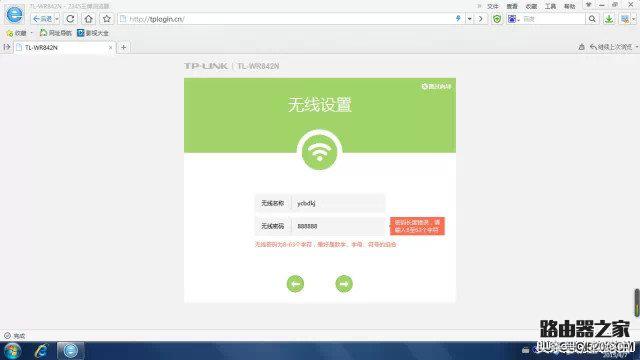Click the back button labeled 后退
Image resolution: width=640 pixels, height=360 pixels.
click(43, 19)
